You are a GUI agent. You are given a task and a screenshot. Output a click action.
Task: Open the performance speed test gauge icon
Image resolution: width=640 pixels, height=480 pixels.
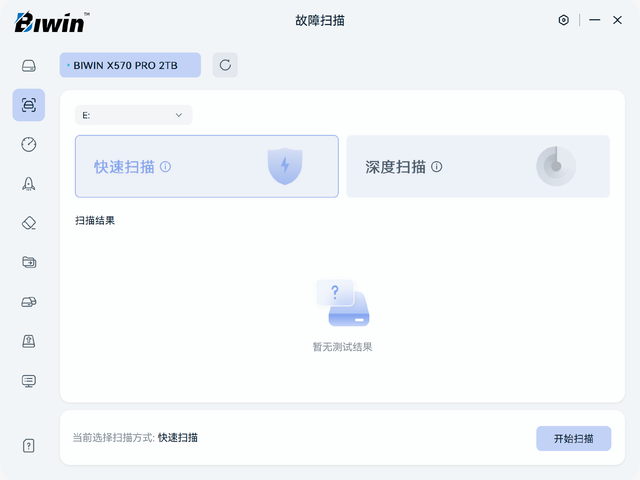29,144
